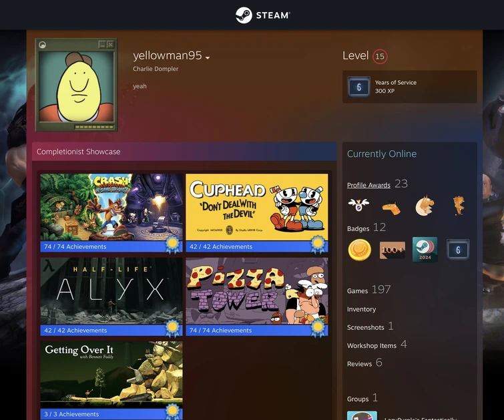Click the gold coin badge icon
Image resolution: width=504 pixels, height=420 pixels.
tap(359, 250)
